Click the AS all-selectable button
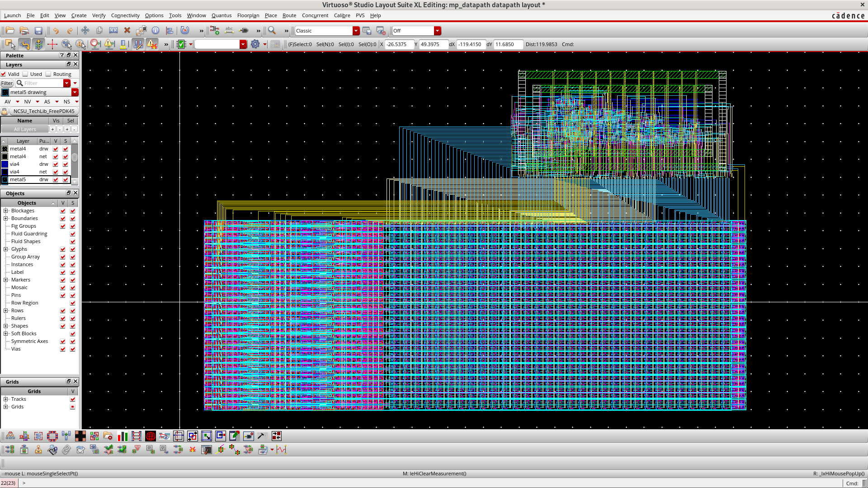 47,102
